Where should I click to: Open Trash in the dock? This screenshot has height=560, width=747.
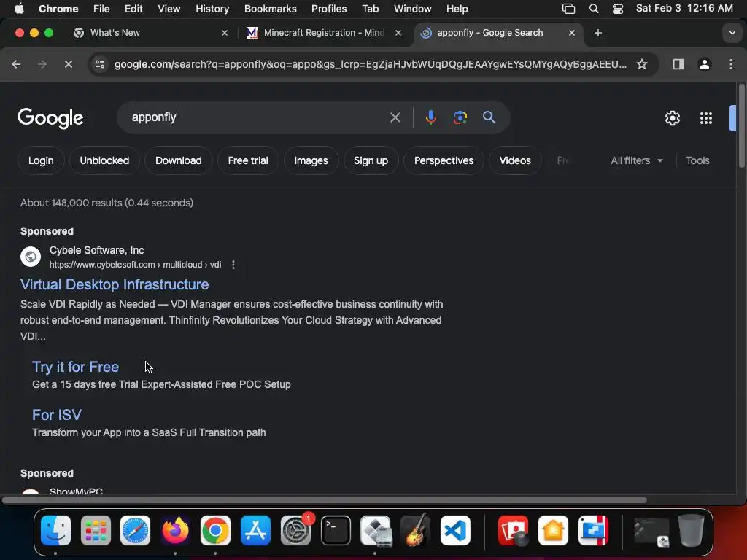coord(691,530)
